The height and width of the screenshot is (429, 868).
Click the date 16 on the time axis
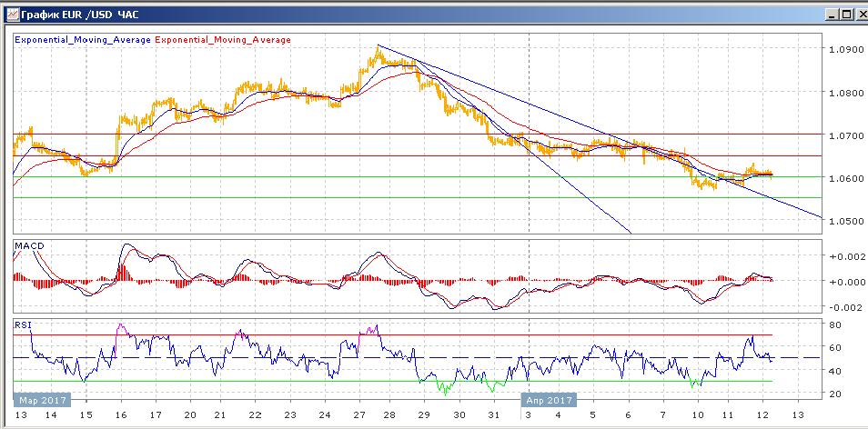coord(120,414)
